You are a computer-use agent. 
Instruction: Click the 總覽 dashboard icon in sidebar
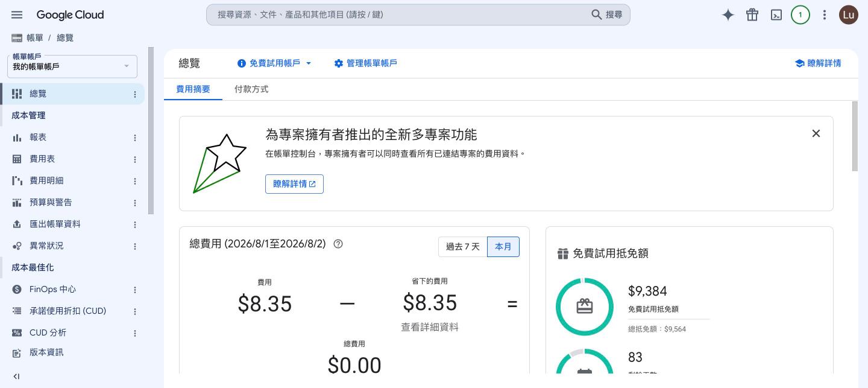point(17,94)
